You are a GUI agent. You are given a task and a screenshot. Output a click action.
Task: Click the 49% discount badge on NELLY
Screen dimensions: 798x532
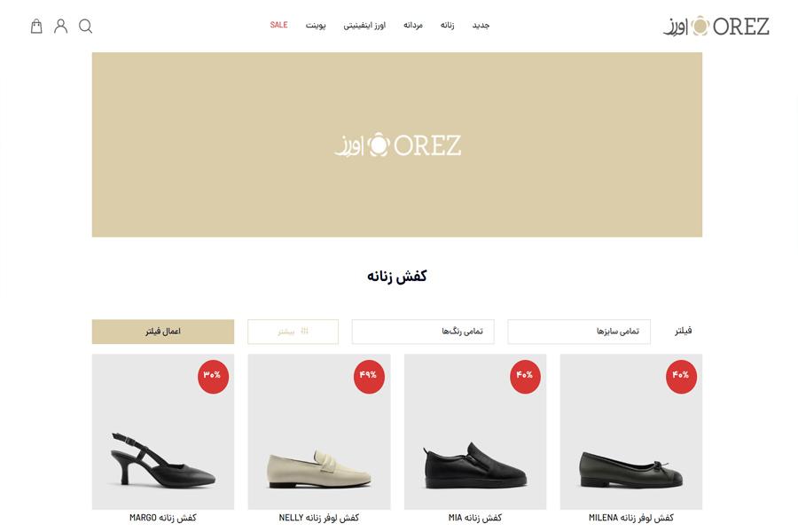point(369,376)
